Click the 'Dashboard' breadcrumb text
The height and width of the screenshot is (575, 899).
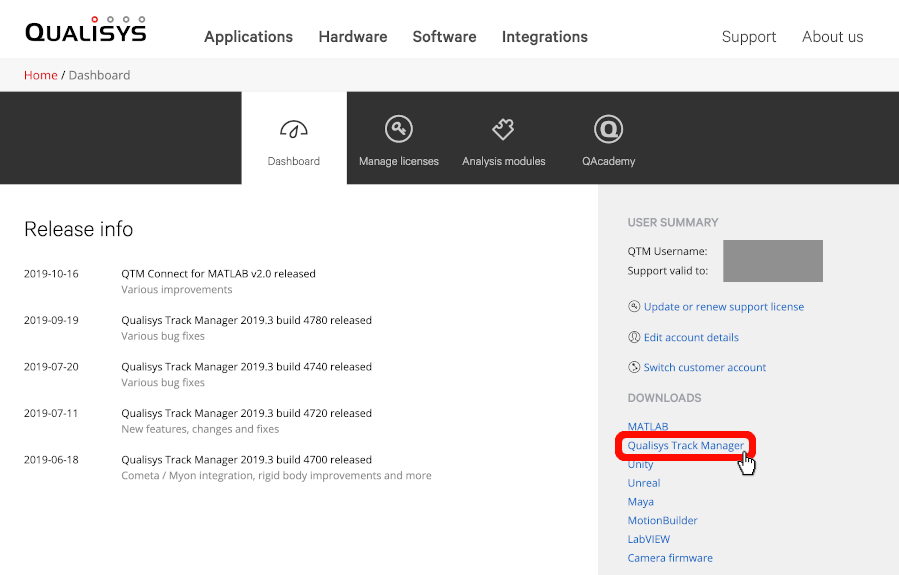click(99, 75)
